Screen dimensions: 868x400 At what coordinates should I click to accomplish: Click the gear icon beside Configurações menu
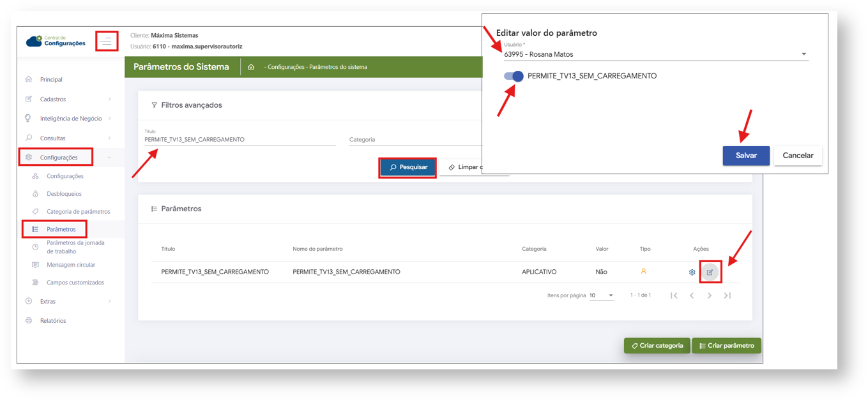pyautogui.click(x=29, y=158)
